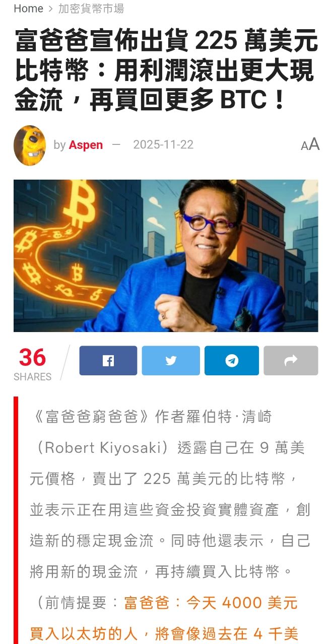Tap the larger A font size letter
This screenshot has height=644, width=332.
tap(314, 144)
